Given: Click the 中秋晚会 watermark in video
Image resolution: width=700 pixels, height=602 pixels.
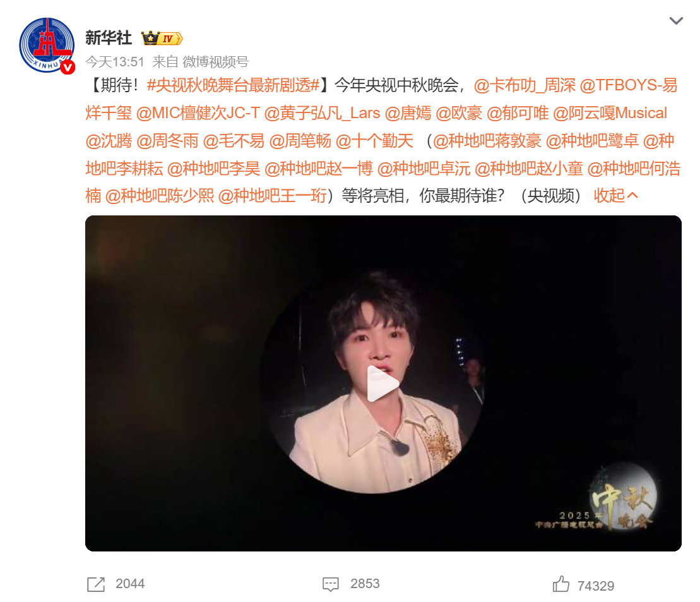Looking at the screenshot, I should pos(597,503).
